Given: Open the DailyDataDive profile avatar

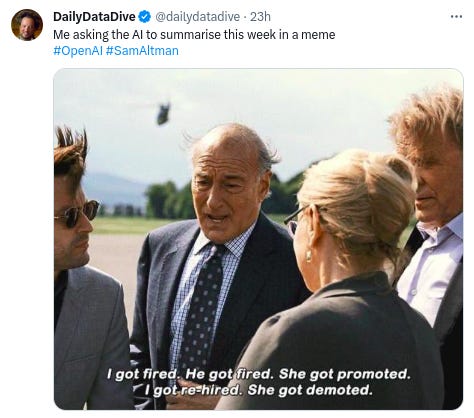Looking at the screenshot, I should (27, 25).
